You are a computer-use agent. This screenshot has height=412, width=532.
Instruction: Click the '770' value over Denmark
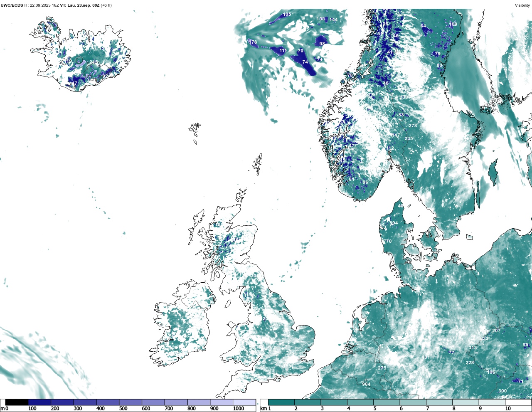click(x=387, y=241)
